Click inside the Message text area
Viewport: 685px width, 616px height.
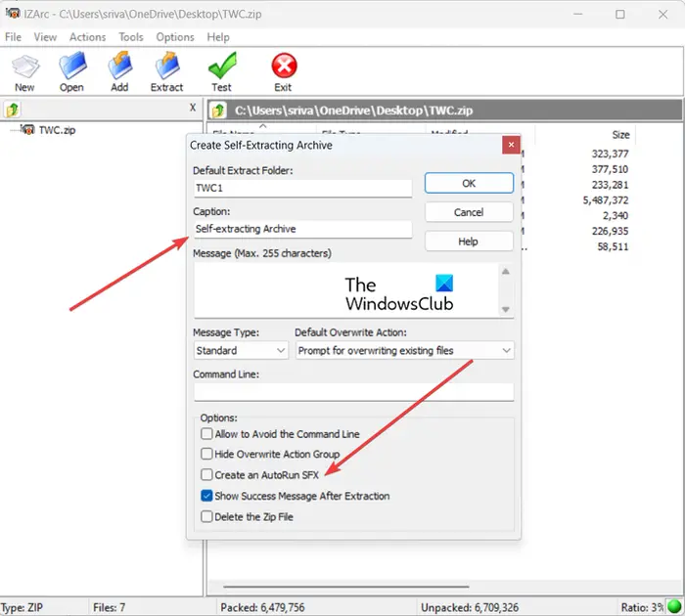point(345,290)
